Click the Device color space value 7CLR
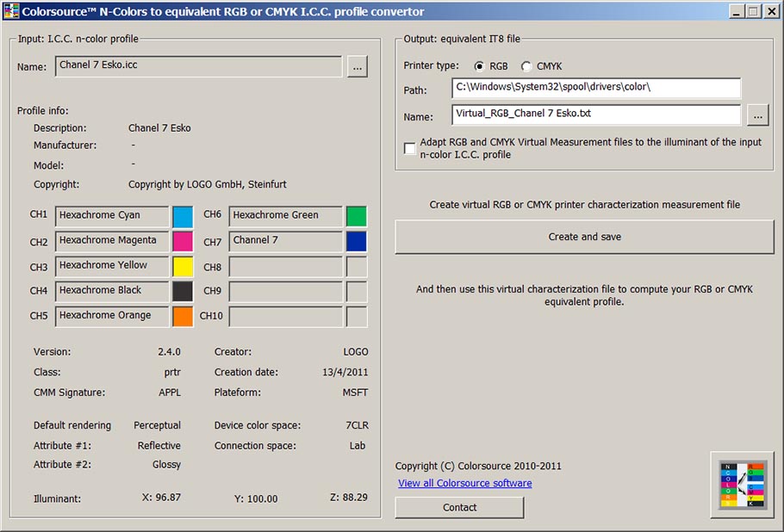The height and width of the screenshot is (532, 784). (x=357, y=425)
